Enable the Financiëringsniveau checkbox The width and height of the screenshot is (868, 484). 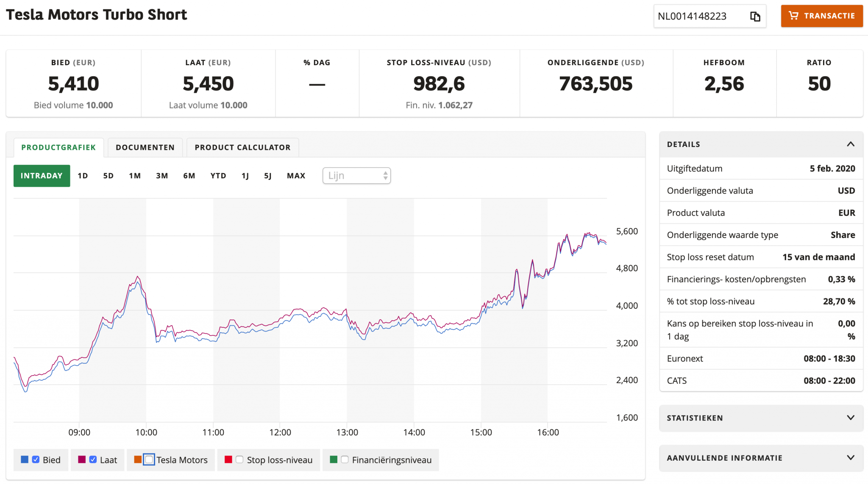(x=345, y=460)
